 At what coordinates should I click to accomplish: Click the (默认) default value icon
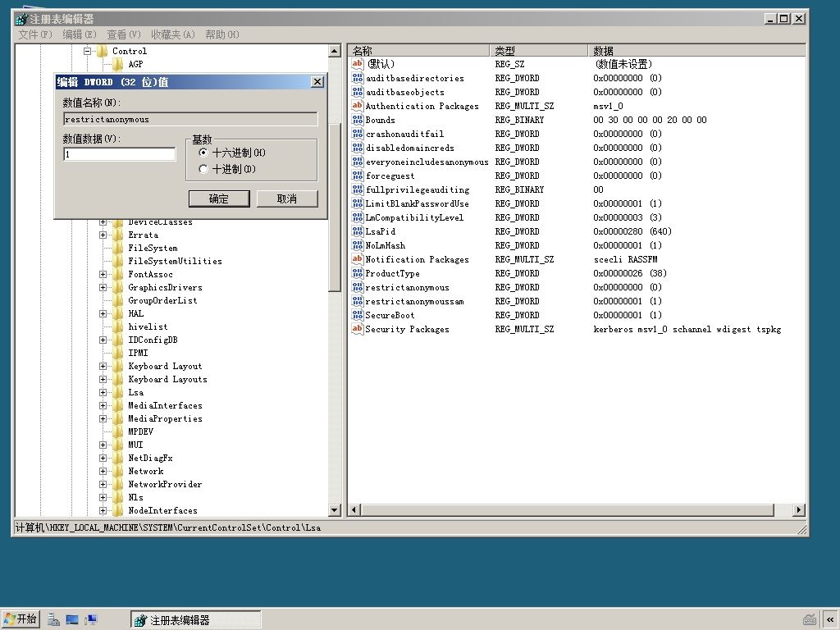[358, 64]
